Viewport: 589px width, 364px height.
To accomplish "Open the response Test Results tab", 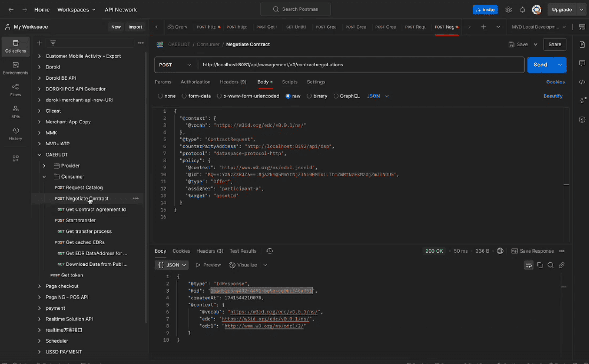I will (243, 251).
